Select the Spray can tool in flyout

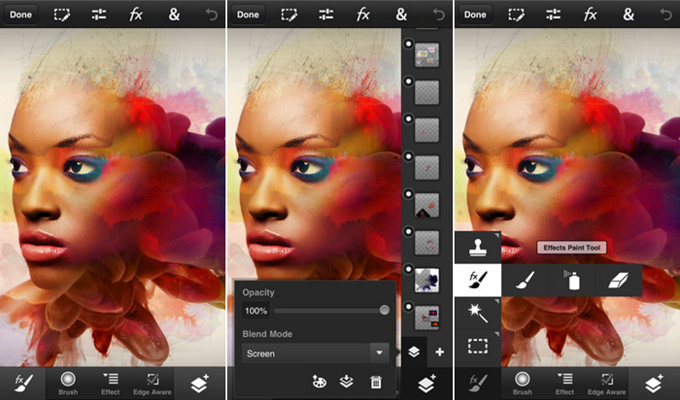(572, 280)
